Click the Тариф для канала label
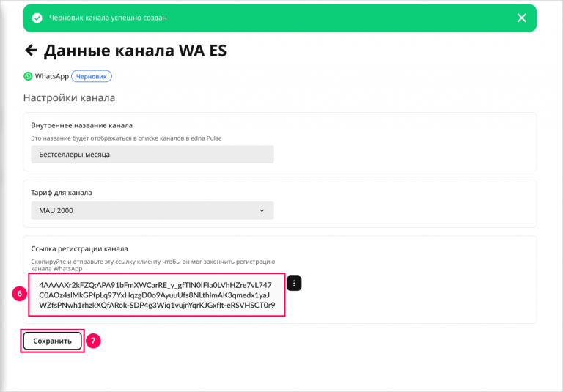The height and width of the screenshot is (392, 563). [62, 193]
